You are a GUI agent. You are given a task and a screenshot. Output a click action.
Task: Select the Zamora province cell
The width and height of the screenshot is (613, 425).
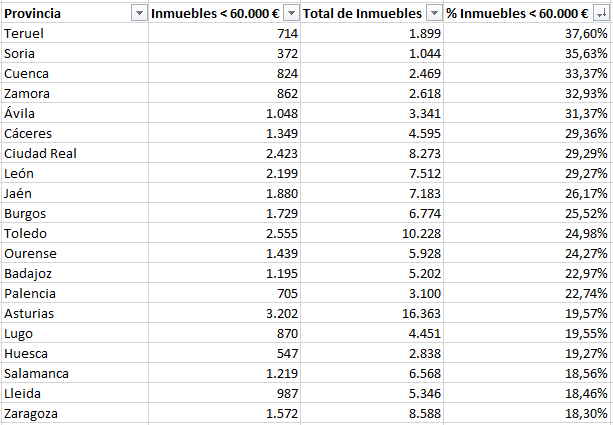(x=75, y=93)
